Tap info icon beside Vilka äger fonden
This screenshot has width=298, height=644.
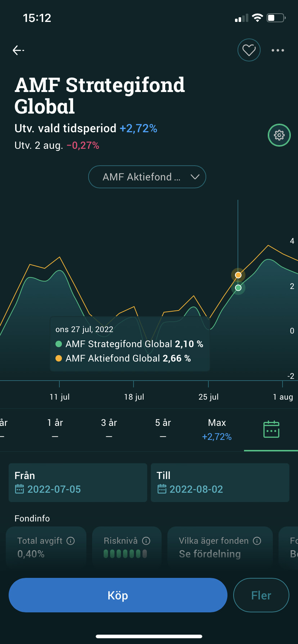[257, 541]
